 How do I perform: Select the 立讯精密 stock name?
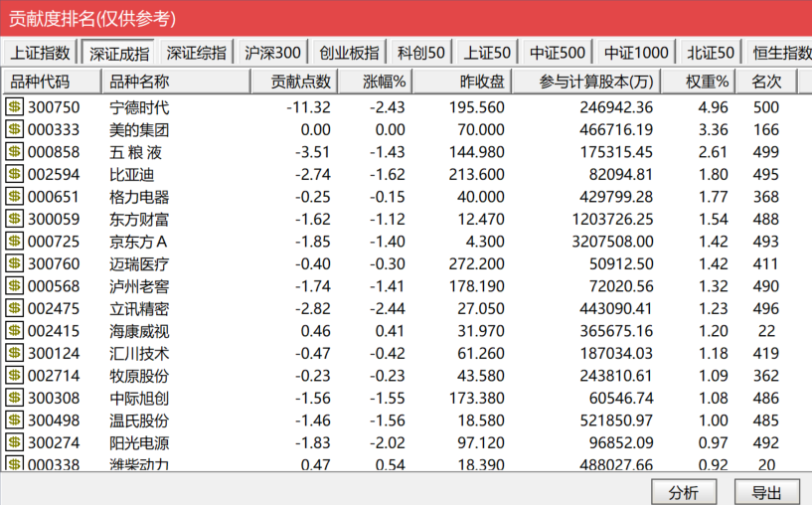(x=139, y=309)
